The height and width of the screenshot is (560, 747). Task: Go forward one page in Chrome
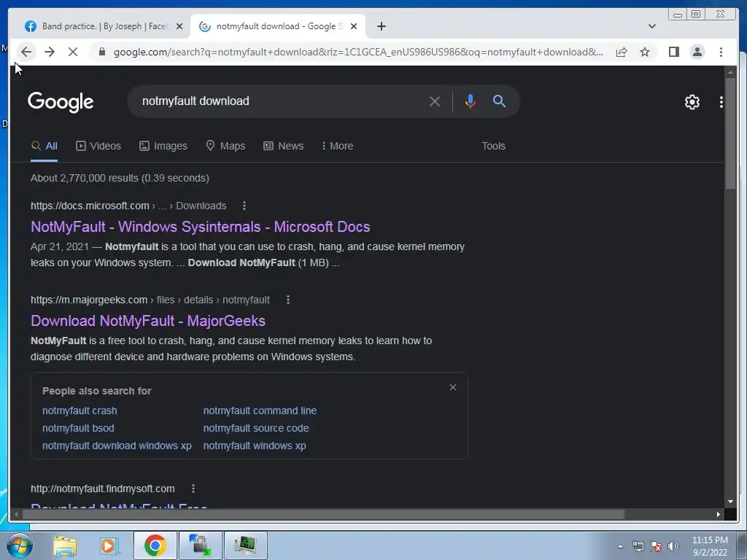pyautogui.click(x=50, y=52)
